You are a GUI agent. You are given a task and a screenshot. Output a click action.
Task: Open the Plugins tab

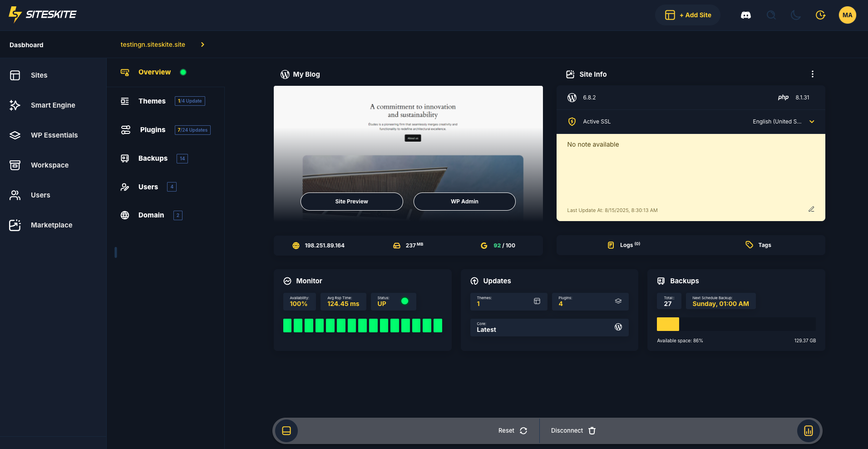click(153, 130)
